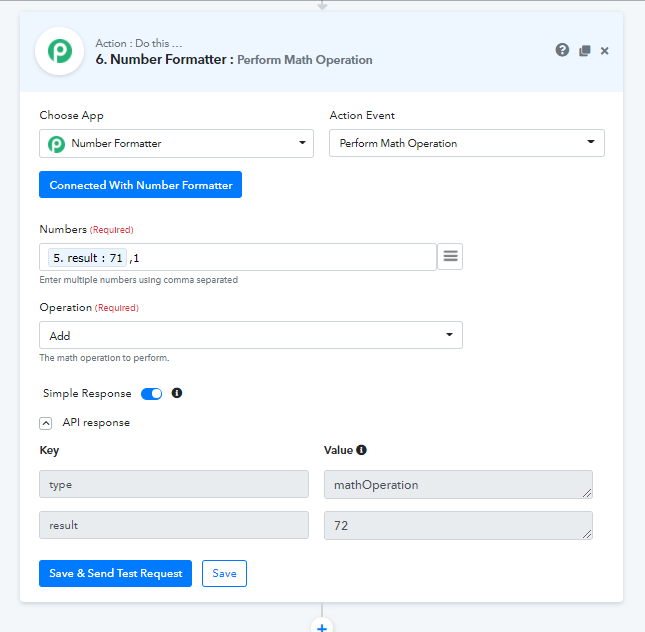Click Save & Send Test Request button
Image resolution: width=645 pixels, height=632 pixels.
116,573
